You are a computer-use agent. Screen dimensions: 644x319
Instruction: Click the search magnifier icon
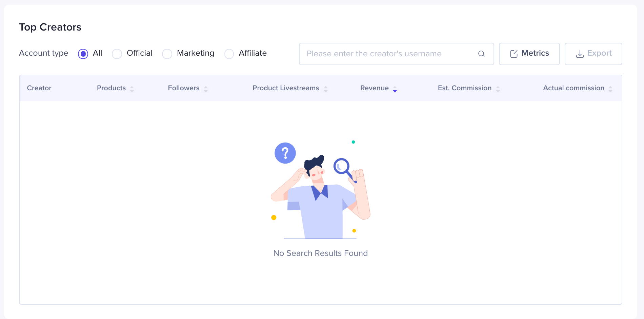pyautogui.click(x=481, y=54)
